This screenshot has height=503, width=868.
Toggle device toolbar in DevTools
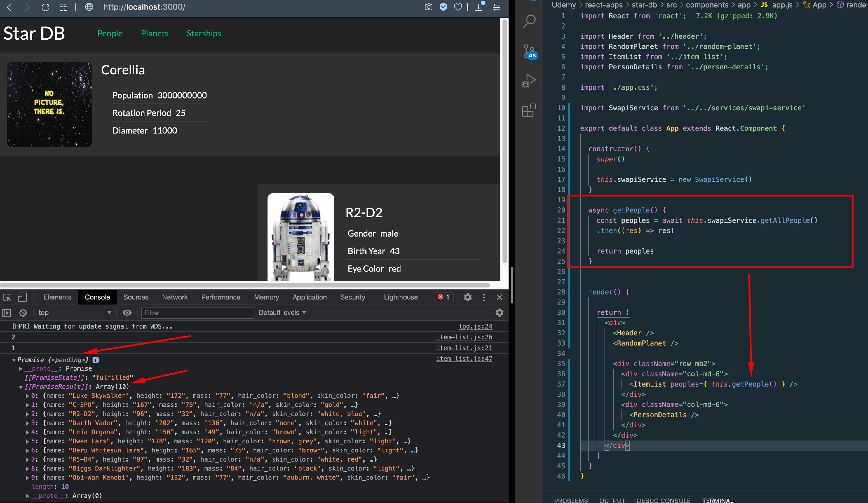22,297
